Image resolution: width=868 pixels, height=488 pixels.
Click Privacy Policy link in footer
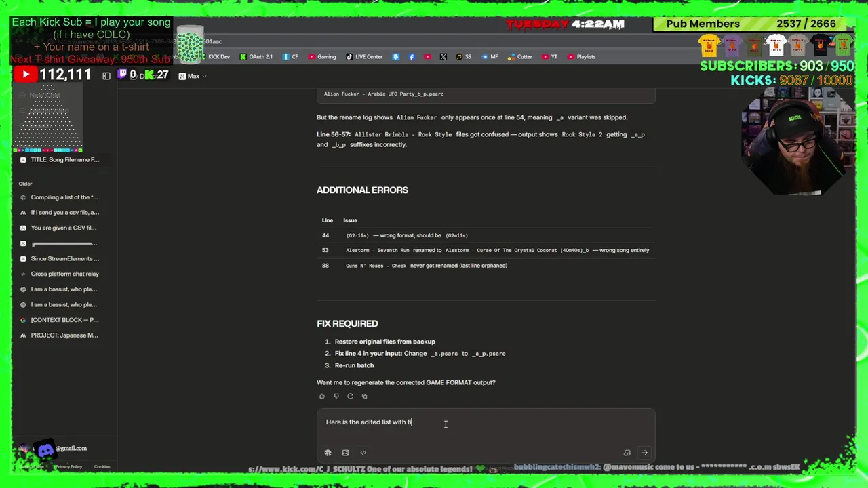click(x=68, y=467)
